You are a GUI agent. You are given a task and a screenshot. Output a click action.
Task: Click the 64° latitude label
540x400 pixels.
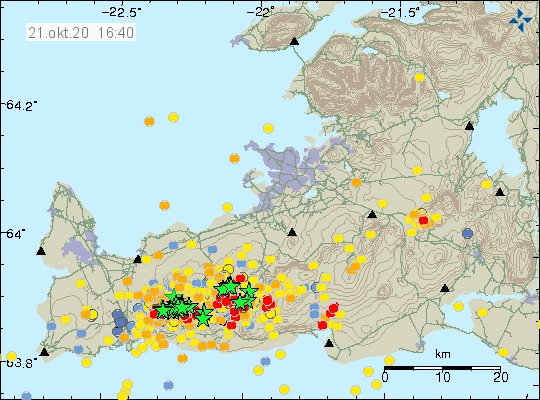coord(14,234)
